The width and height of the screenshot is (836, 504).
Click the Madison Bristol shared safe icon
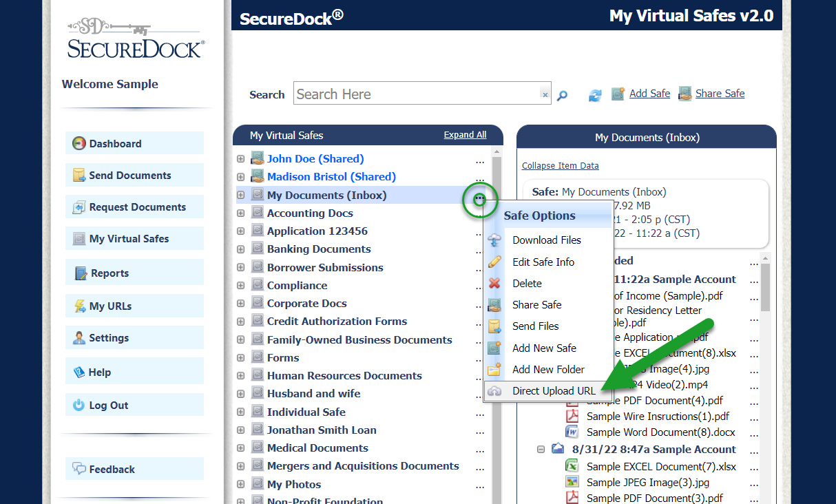click(258, 176)
